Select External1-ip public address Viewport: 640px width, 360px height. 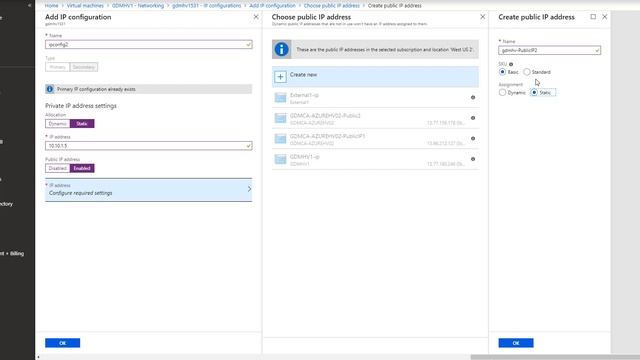pyautogui.click(x=375, y=98)
